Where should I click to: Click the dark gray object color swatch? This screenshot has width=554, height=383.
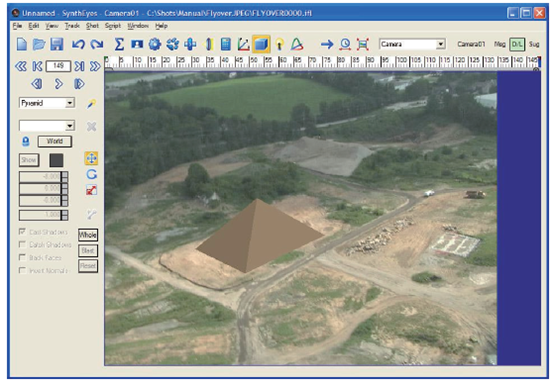point(56,160)
